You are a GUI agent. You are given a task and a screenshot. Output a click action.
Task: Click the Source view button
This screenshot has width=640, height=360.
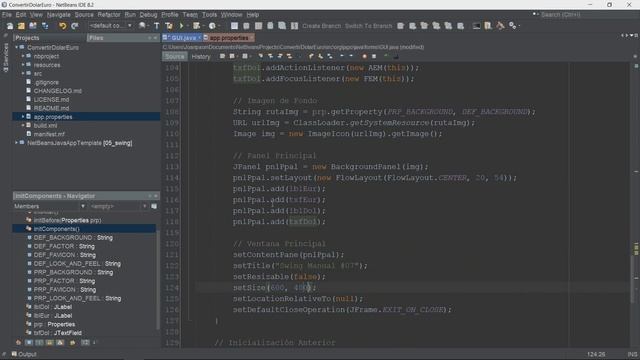[175, 56]
